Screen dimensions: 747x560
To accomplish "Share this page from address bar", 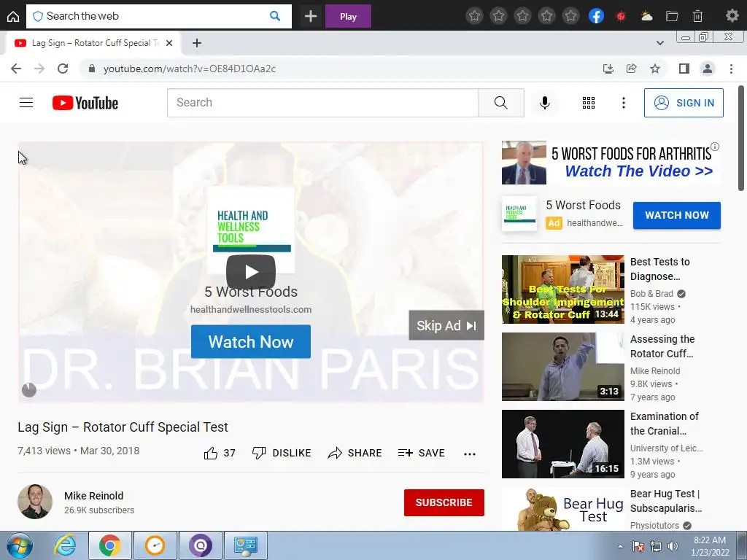I will (632, 69).
